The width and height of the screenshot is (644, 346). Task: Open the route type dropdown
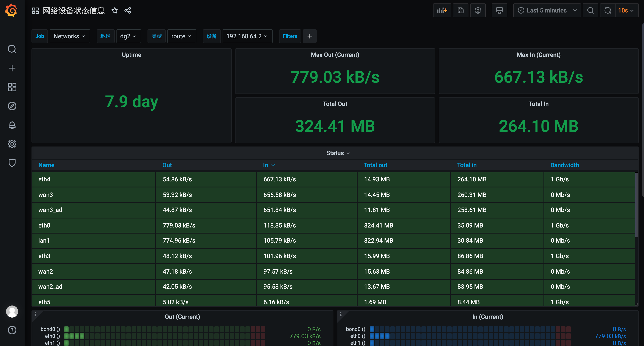pos(182,36)
